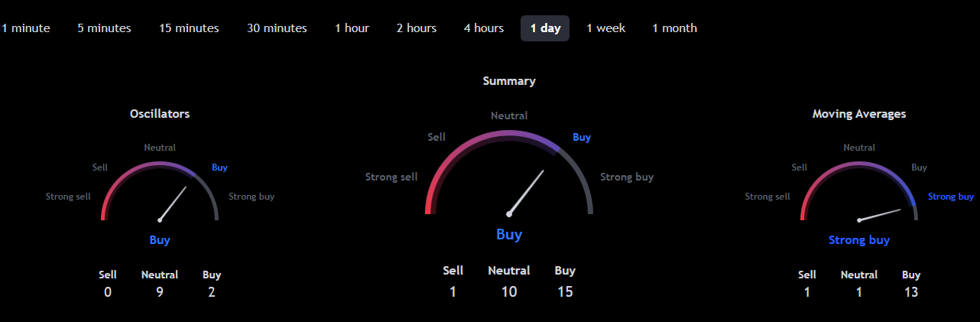This screenshot has width=980, height=322.
Task: Choose the 15 minutes timeframe
Action: [189, 28]
